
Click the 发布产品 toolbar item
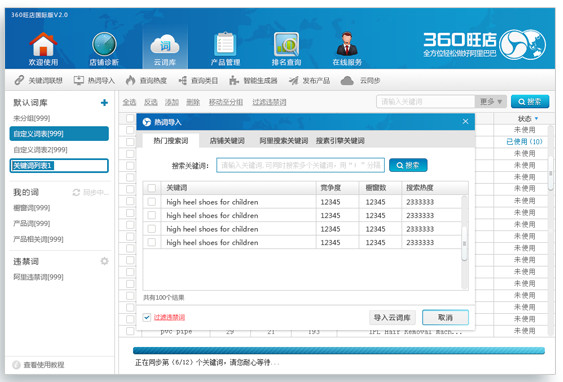pos(309,80)
